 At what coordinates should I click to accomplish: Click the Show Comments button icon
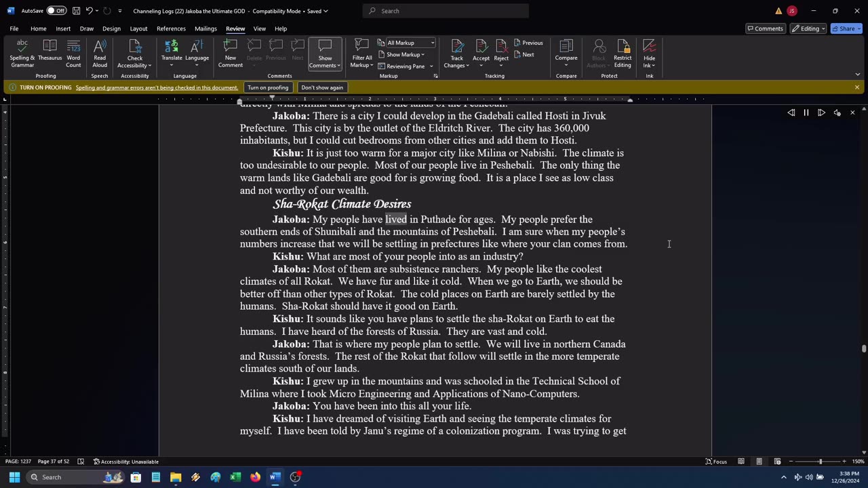pos(325,46)
